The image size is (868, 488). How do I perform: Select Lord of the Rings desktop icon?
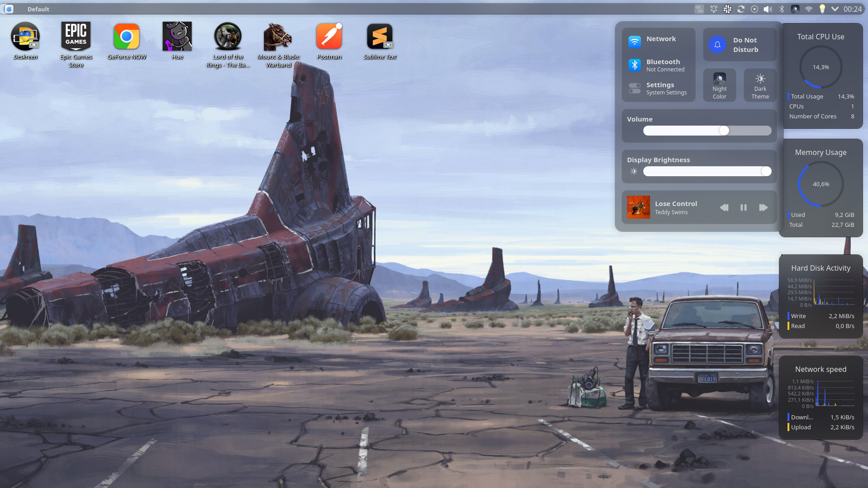pos(228,45)
